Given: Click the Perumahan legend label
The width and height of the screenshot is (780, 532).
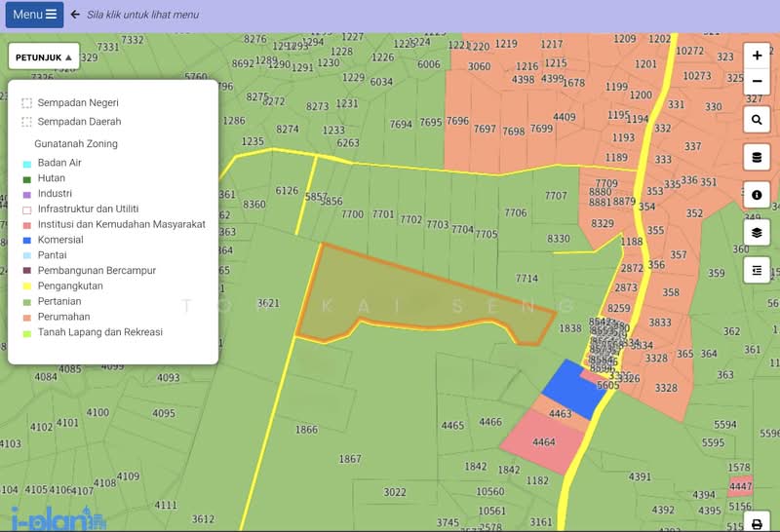Looking at the screenshot, I should coord(63,317).
